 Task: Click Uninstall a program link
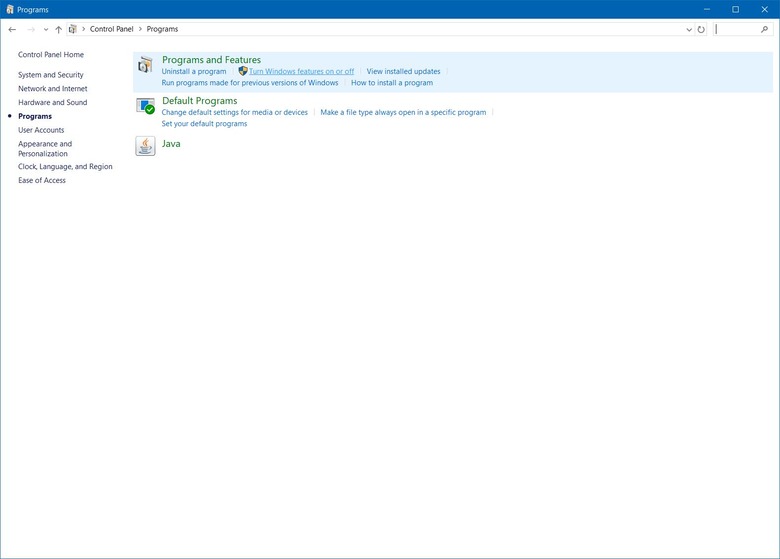194,72
